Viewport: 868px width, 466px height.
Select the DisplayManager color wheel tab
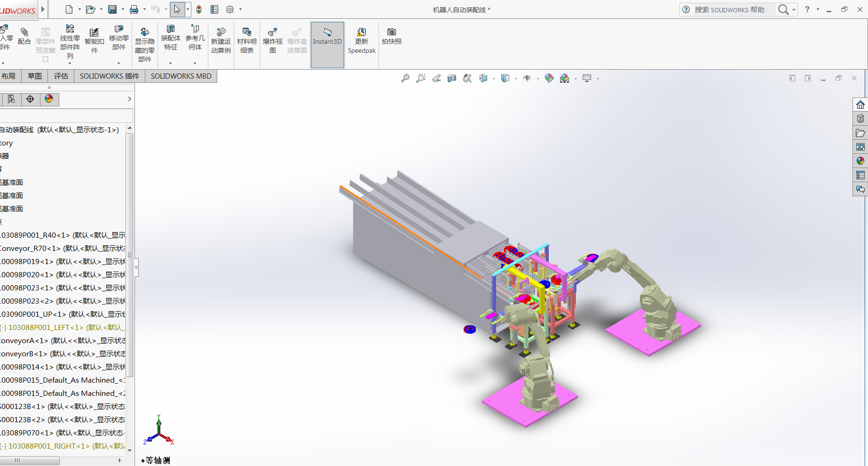click(x=49, y=99)
